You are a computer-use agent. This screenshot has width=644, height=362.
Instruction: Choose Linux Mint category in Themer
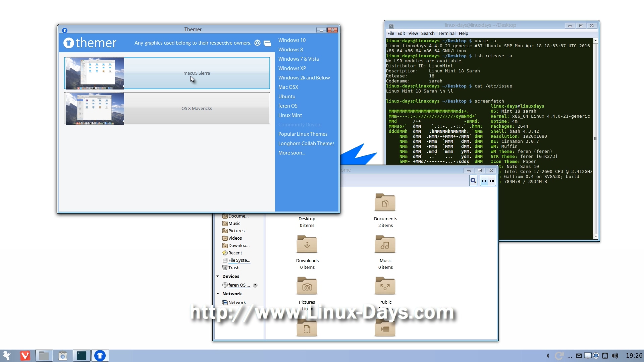[290, 115]
